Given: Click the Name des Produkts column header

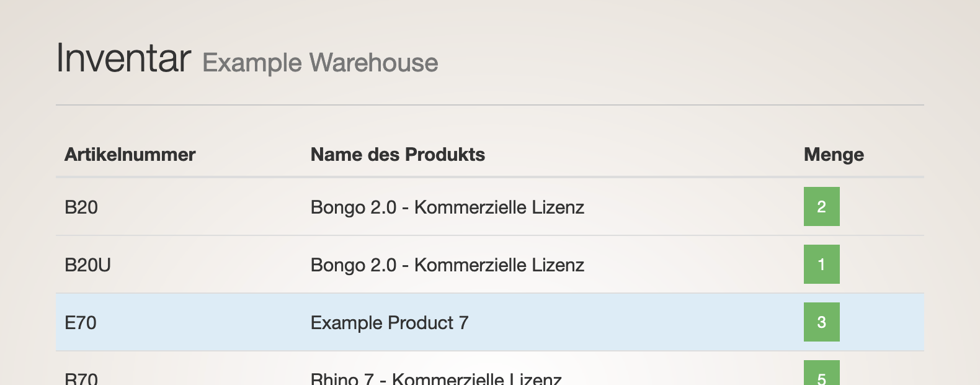Looking at the screenshot, I should point(398,155).
